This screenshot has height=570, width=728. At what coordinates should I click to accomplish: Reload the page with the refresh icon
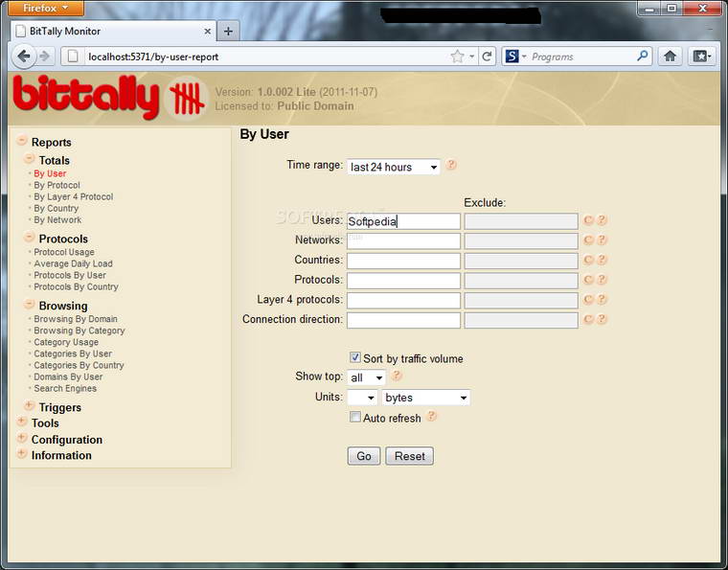(x=487, y=57)
